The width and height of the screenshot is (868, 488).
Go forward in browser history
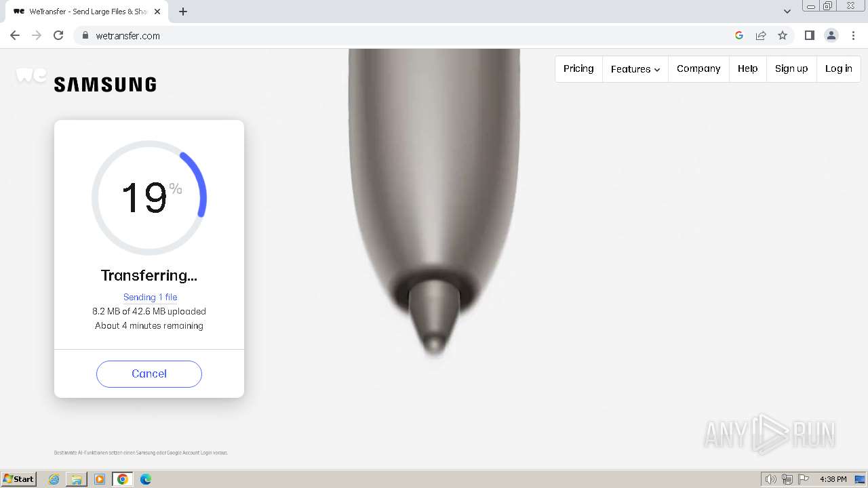(x=37, y=35)
